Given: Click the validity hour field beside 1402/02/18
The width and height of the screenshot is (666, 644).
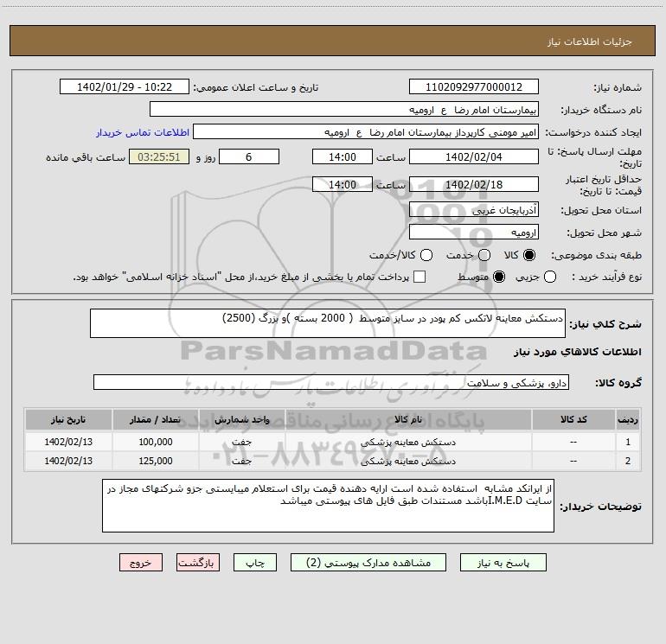Looking at the screenshot, I should click(x=343, y=184).
